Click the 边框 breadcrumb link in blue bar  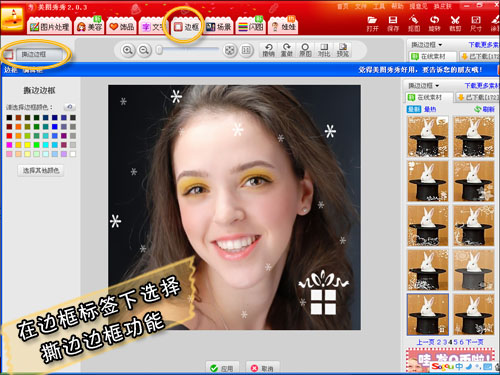pyautogui.click(x=11, y=70)
